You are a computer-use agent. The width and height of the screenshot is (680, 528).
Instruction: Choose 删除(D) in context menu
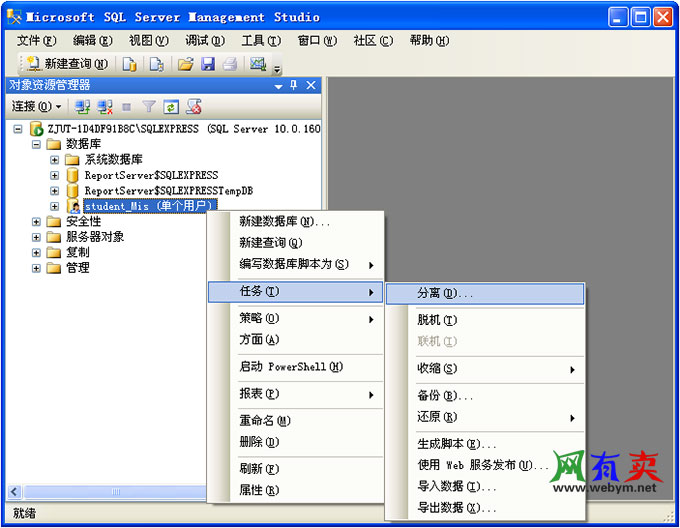tap(296, 442)
